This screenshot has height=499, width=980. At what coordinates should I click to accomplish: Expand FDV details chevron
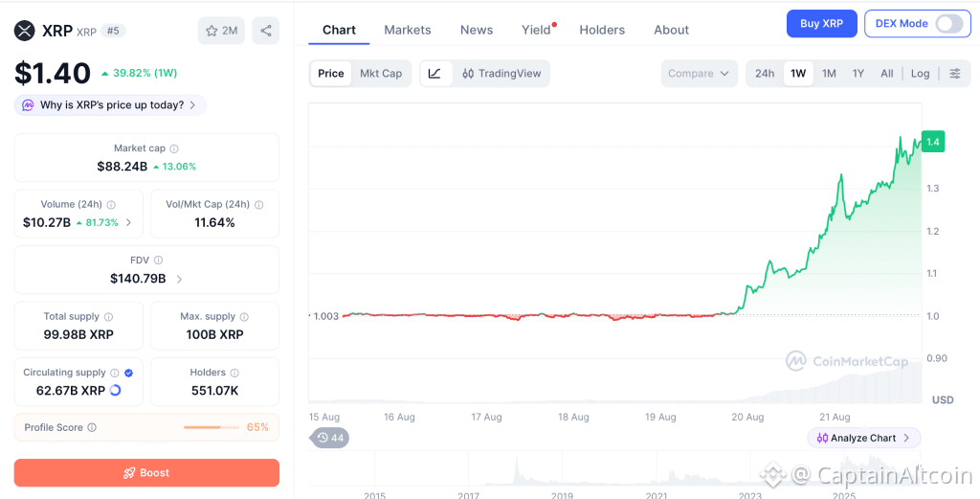coord(179,279)
